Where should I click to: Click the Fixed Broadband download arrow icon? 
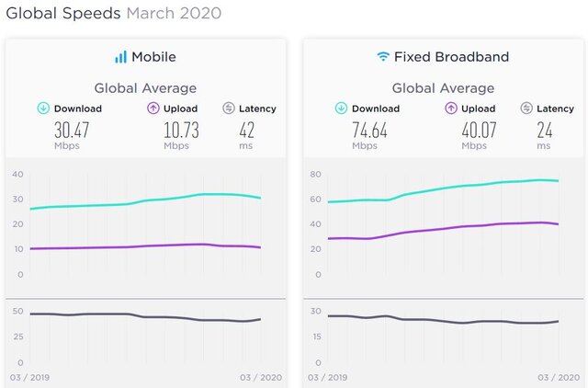click(x=341, y=108)
